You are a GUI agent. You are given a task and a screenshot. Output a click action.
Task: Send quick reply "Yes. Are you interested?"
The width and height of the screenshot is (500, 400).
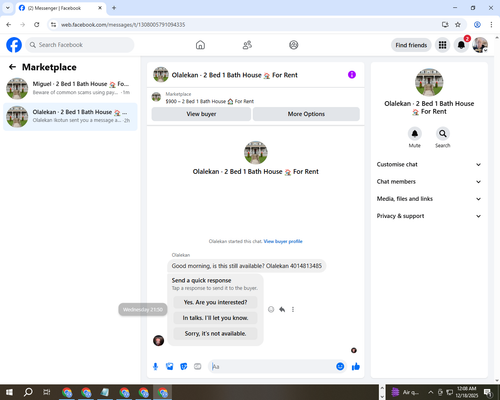(215, 302)
